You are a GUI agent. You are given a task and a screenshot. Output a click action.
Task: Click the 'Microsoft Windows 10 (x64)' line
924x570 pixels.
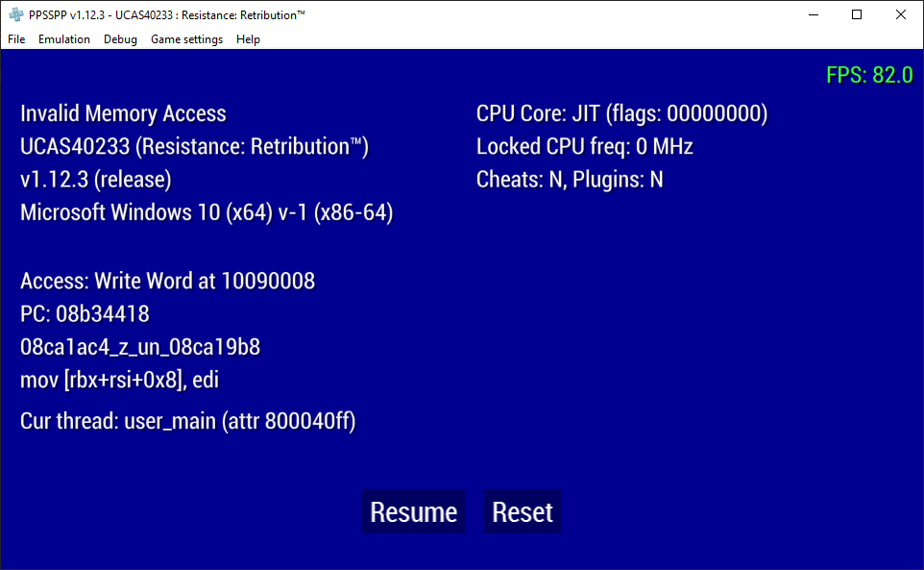(207, 212)
